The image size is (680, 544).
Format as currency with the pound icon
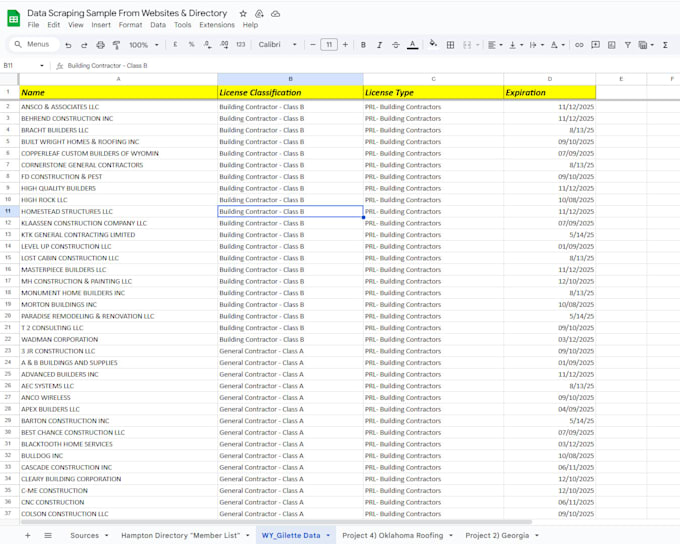pyautogui.click(x=175, y=44)
